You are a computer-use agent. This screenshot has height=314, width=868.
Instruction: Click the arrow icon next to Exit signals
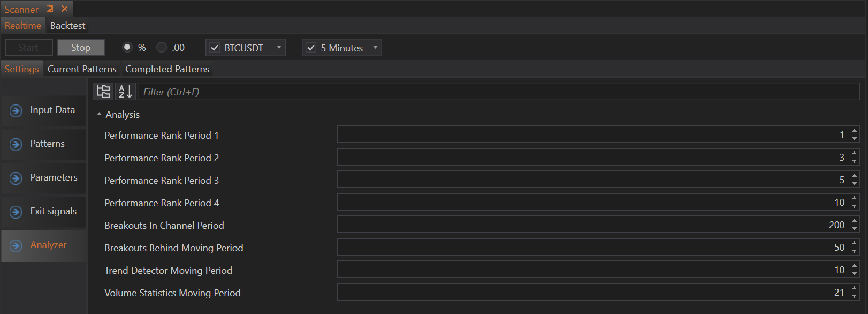pos(16,212)
